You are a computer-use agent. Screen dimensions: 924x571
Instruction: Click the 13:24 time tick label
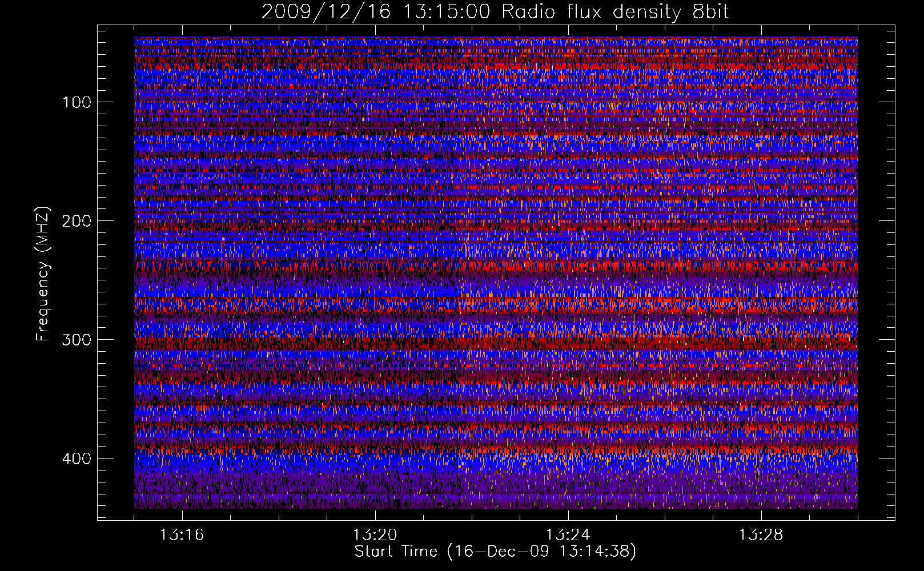pyautogui.click(x=568, y=535)
